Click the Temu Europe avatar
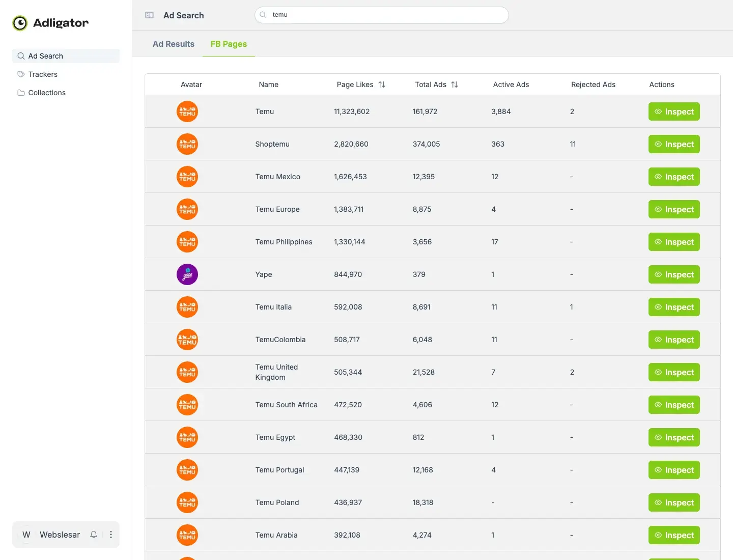Viewport: 733px width, 560px height. (187, 209)
